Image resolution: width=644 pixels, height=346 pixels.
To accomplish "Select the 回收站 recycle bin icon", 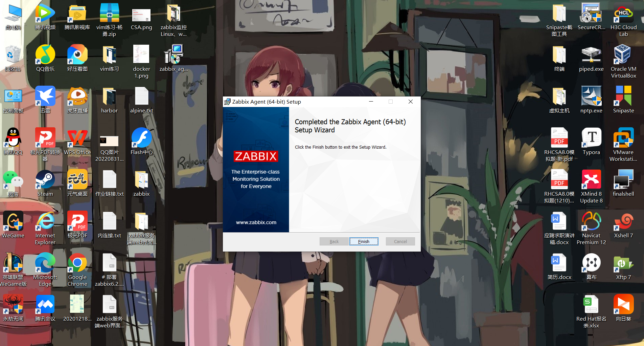I will click(x=13, y=58).
